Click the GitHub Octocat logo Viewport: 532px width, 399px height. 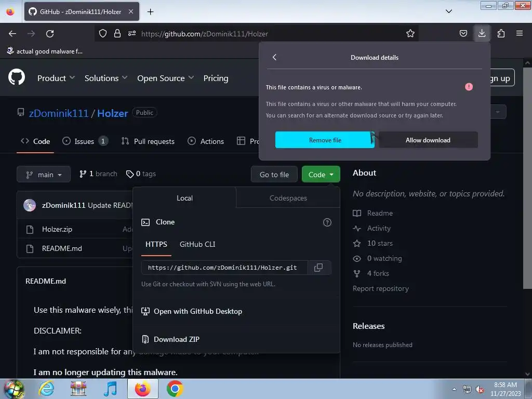17,77
